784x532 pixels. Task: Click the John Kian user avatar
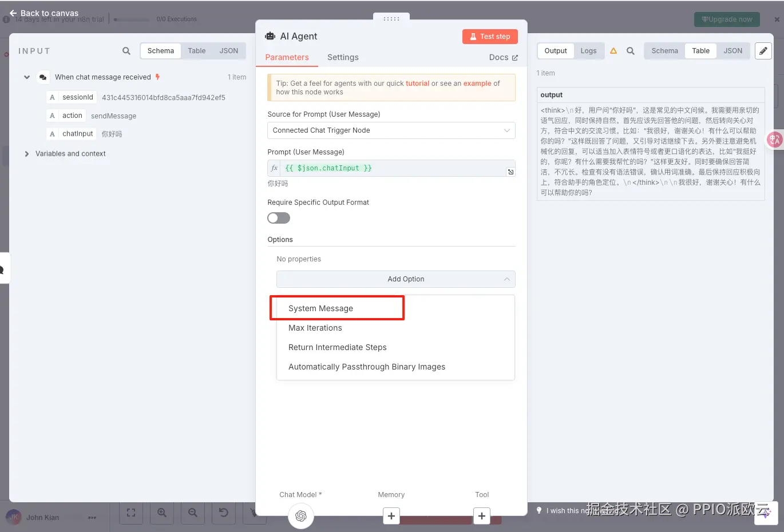click(x=14, y=517)
